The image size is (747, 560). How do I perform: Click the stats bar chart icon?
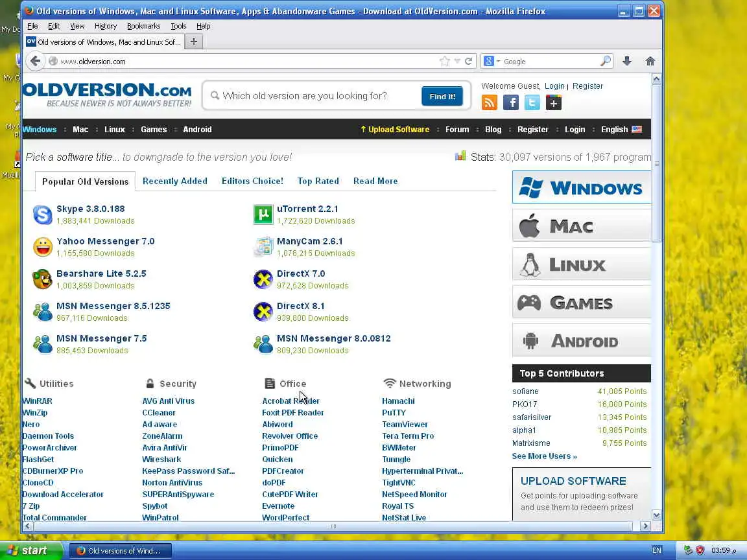(460, 156)
